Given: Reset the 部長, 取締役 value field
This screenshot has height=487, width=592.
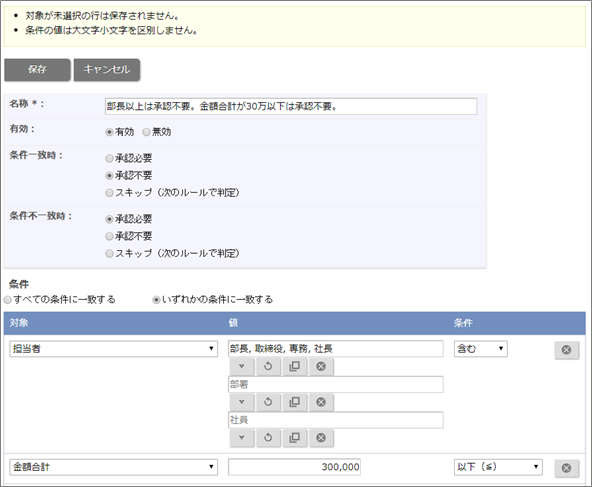Looking at the screenshot, I should coord(268,366).
